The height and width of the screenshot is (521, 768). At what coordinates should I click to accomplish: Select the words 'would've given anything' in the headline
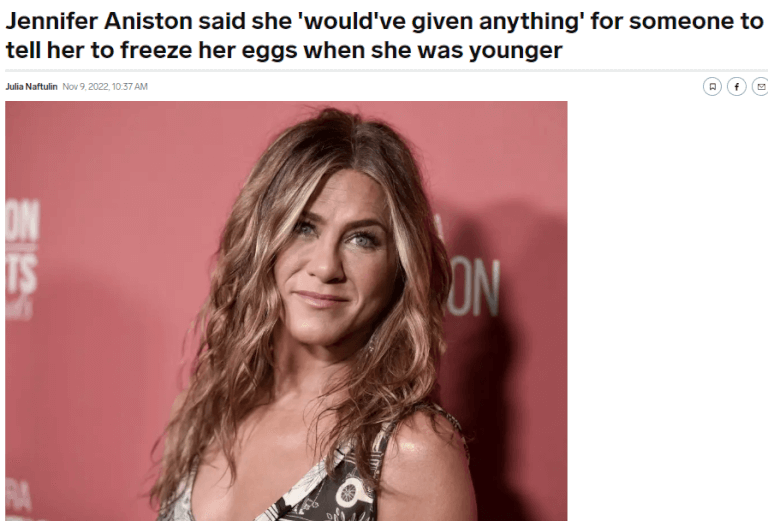442,22
